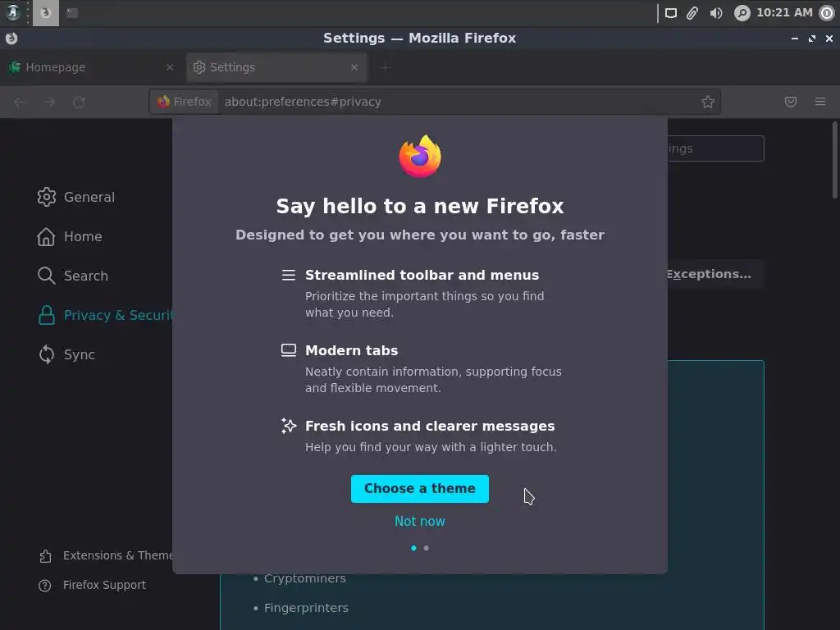Save page to Pocket
This screenshot has height=630, width=840.
click(791, 102)
